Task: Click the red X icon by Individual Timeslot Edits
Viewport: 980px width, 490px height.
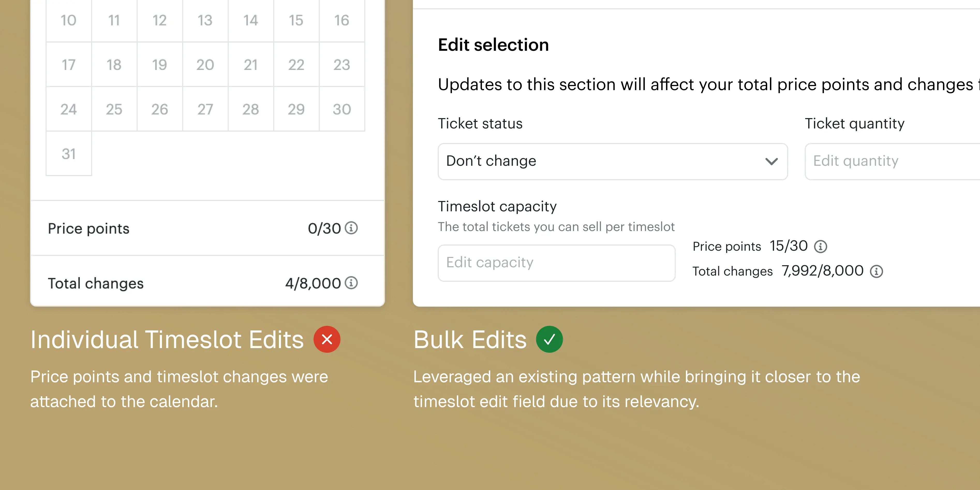Action: coord(327,339)
